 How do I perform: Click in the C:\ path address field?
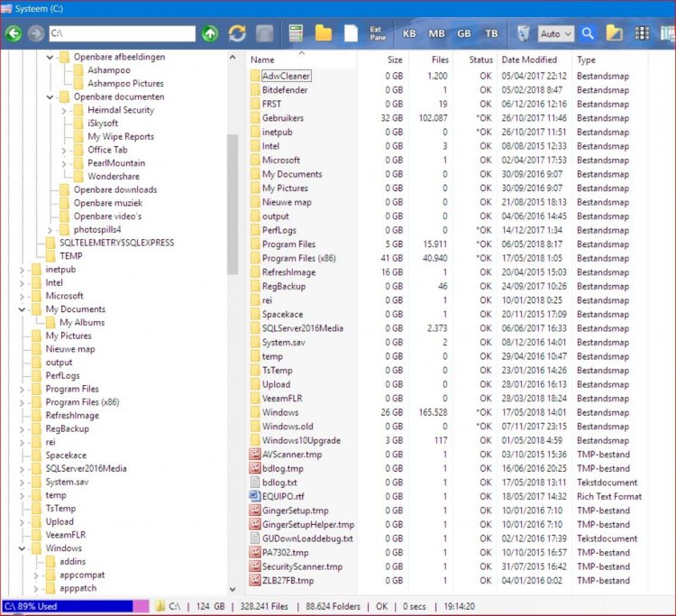pos(121,33)
